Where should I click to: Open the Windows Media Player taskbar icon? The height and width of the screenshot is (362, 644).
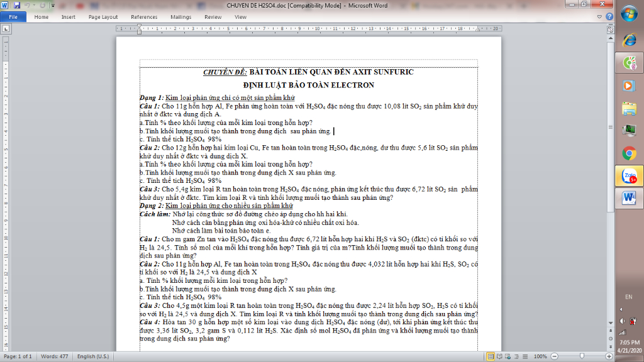click(629, 85)
